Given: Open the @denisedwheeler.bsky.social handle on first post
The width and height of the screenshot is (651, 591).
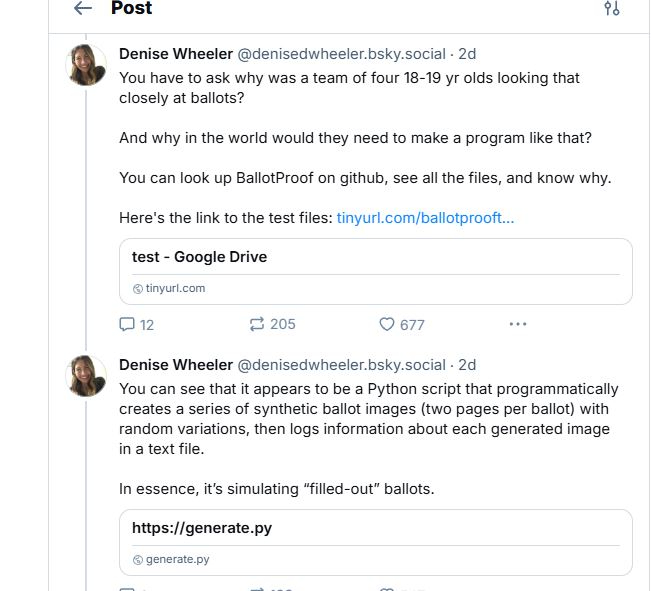Looking at the screenshot, I should tap(341, 54).
